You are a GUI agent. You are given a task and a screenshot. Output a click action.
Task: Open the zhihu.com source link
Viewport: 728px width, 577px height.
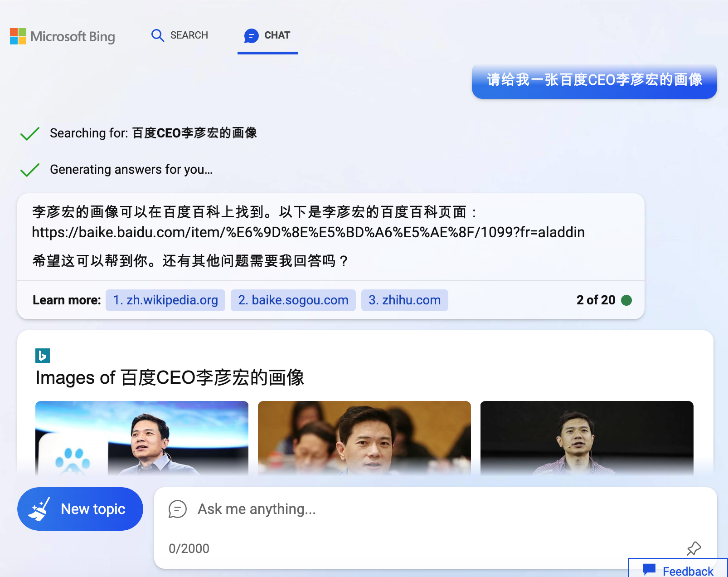point(405,300)
